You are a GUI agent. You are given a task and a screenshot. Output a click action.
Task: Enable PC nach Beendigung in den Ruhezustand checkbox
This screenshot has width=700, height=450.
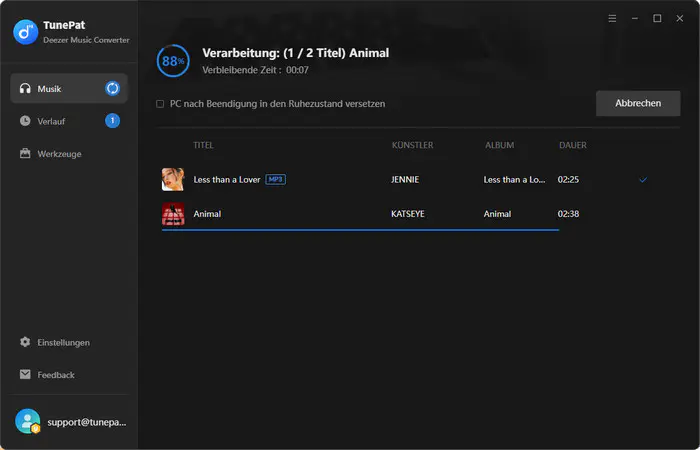pyautogui.click(x=160, y=104)
